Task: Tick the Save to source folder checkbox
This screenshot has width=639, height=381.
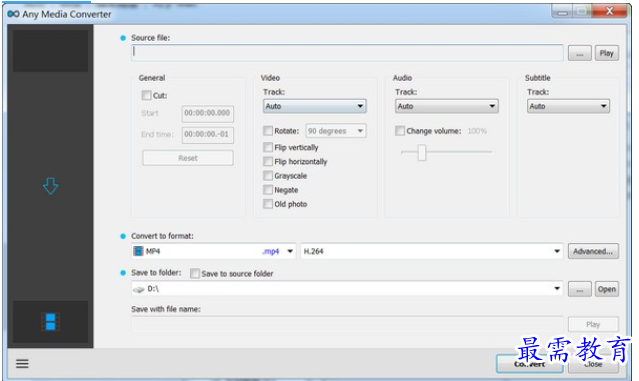Action: pyautogui.click(x=195, y=273)
